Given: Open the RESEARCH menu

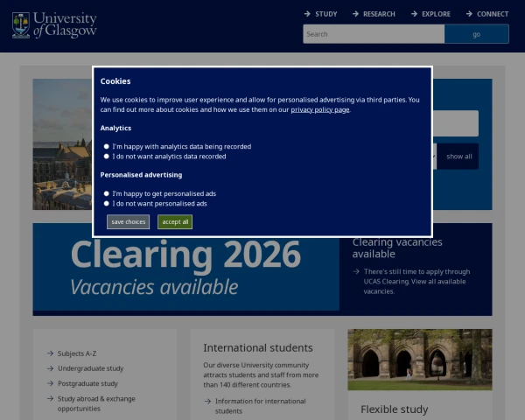Looking at the screenshot, I should (379, 14).
